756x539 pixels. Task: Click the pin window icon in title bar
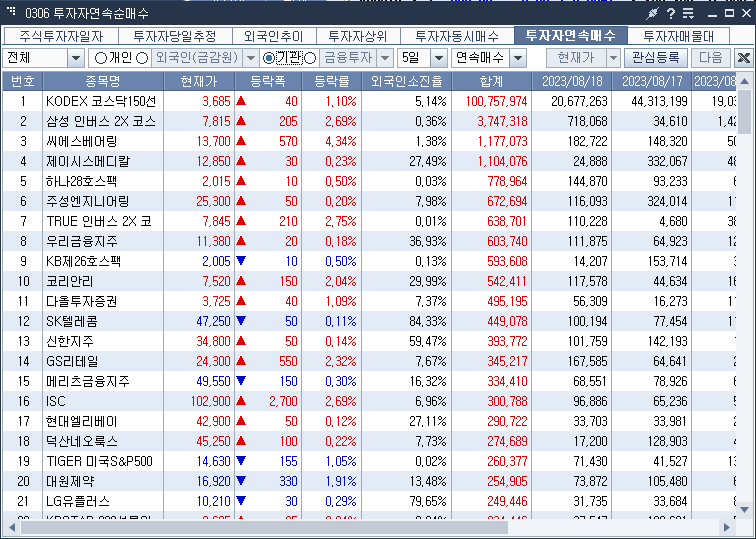(652, 13)
